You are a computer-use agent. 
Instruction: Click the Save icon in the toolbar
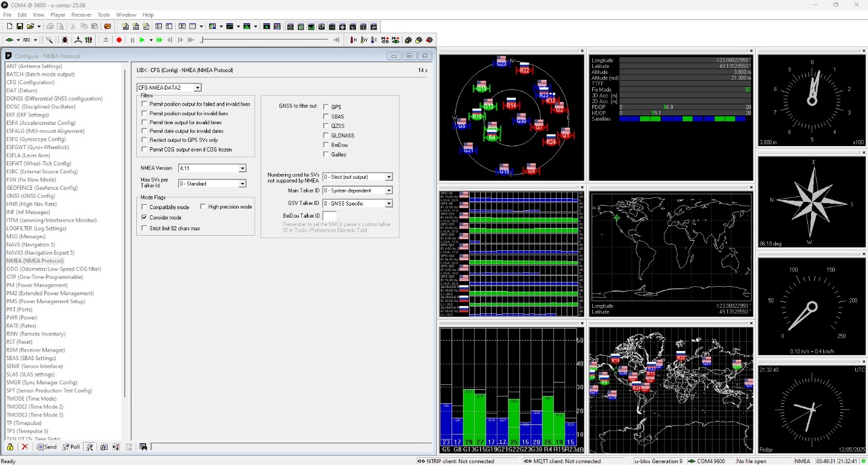click(20, 26)
